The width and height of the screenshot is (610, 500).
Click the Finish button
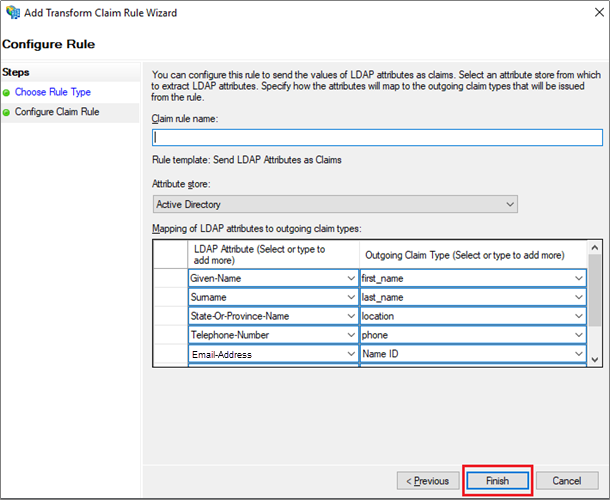[497, 481]
